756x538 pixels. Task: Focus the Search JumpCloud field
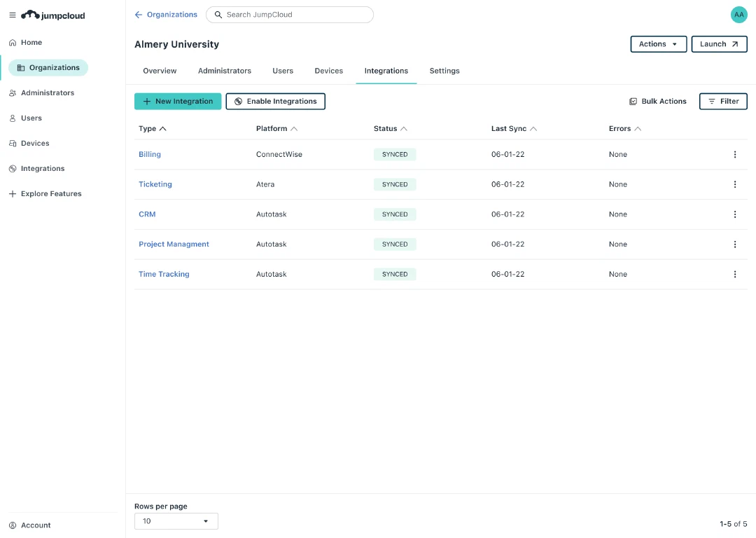coord(290,15)
